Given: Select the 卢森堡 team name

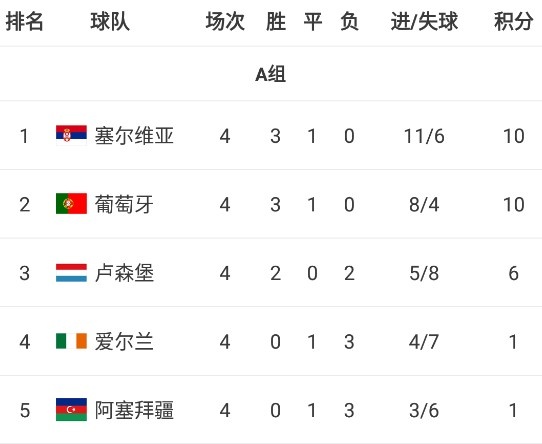Looking at the screenshot, I should 124,272.
